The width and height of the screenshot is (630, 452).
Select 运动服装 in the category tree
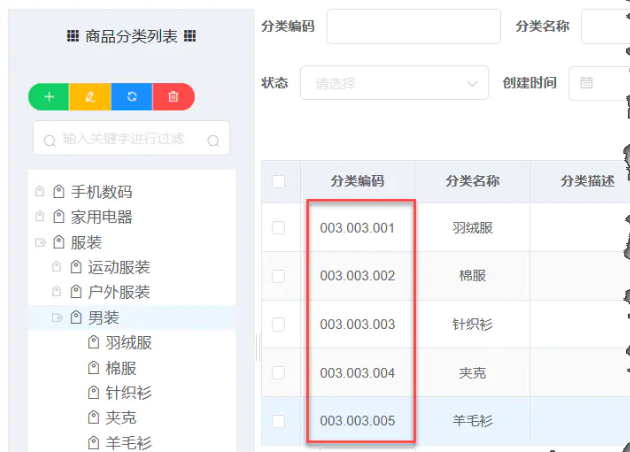119,268
